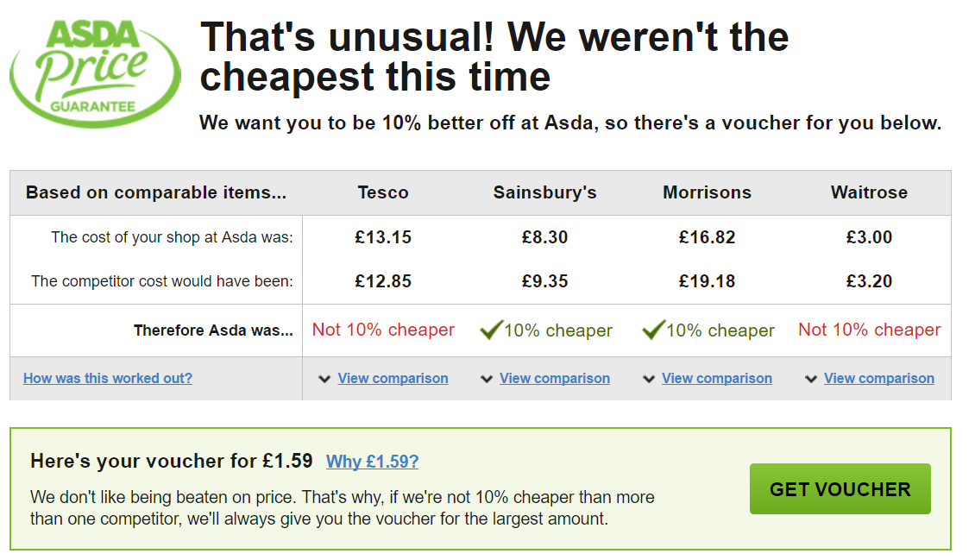Expand the Morrisons comparison chevron
The image size is (975, 560).
point(649,379)
